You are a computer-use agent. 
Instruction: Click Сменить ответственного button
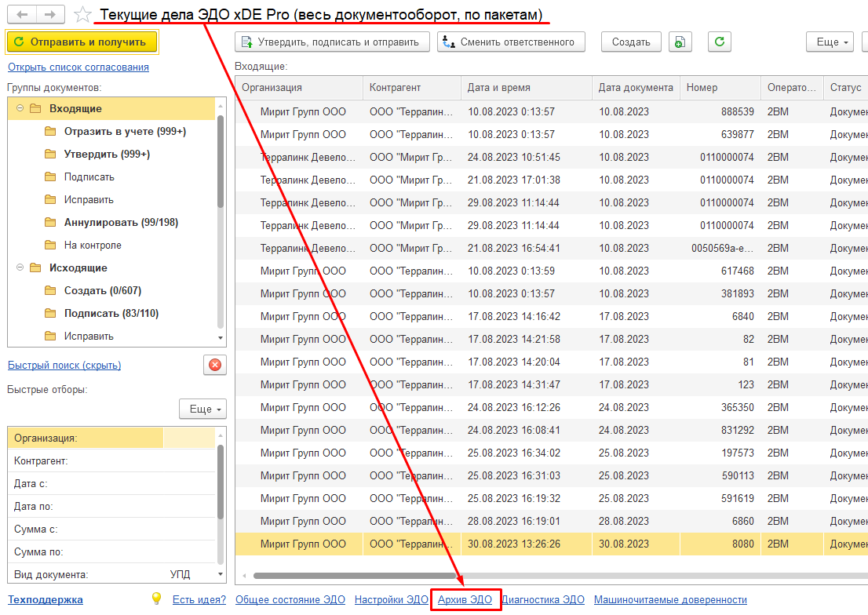(x=511, y=42)
